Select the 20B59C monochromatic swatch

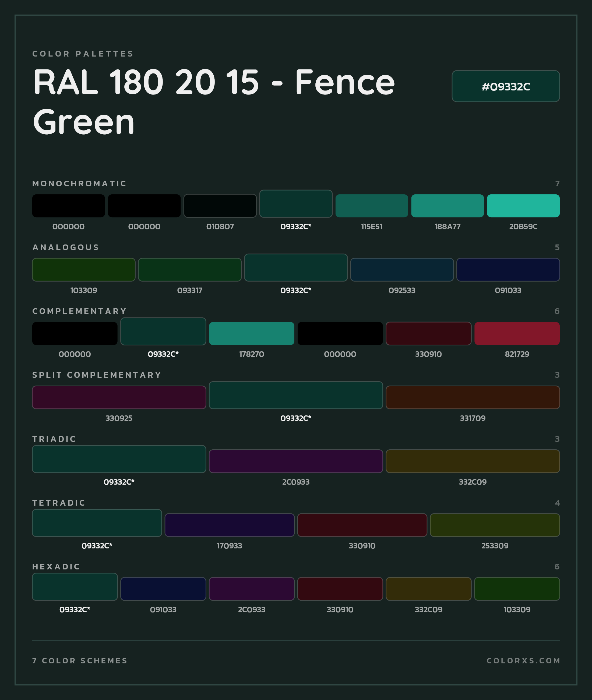523,206
